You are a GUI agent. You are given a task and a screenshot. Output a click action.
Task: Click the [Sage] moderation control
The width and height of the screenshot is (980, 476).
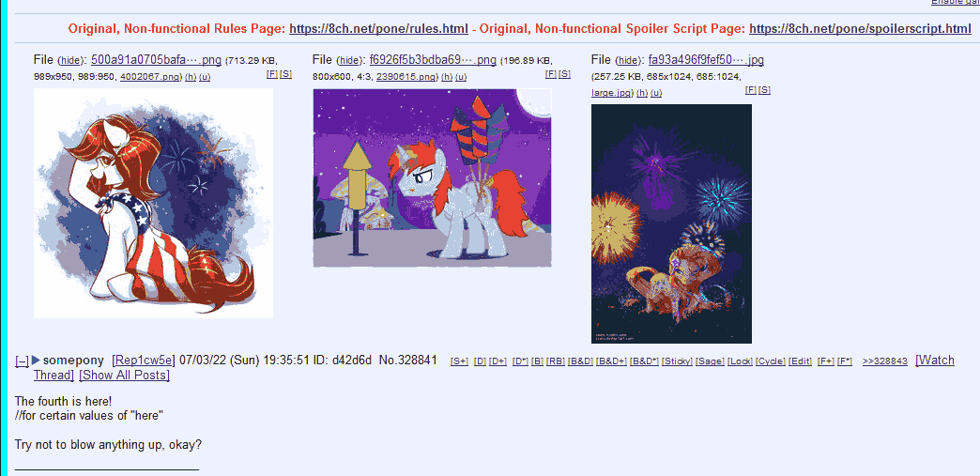(x=710, y=361)
